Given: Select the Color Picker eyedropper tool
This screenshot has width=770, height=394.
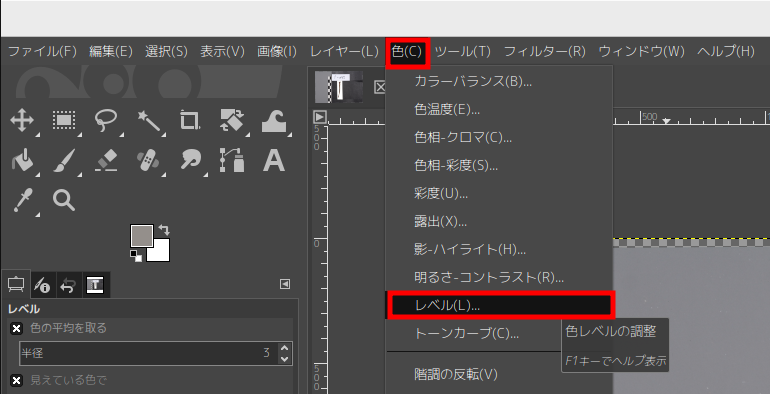Looking at the screenshot, I should tap(22, 200).
